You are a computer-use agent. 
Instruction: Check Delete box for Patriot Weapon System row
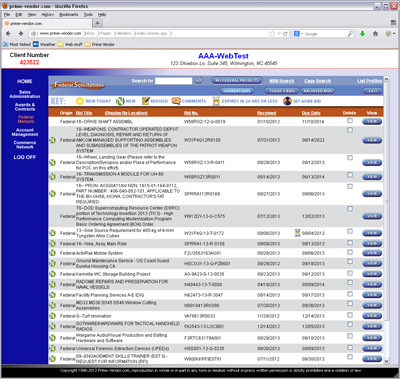pos(350,130)
